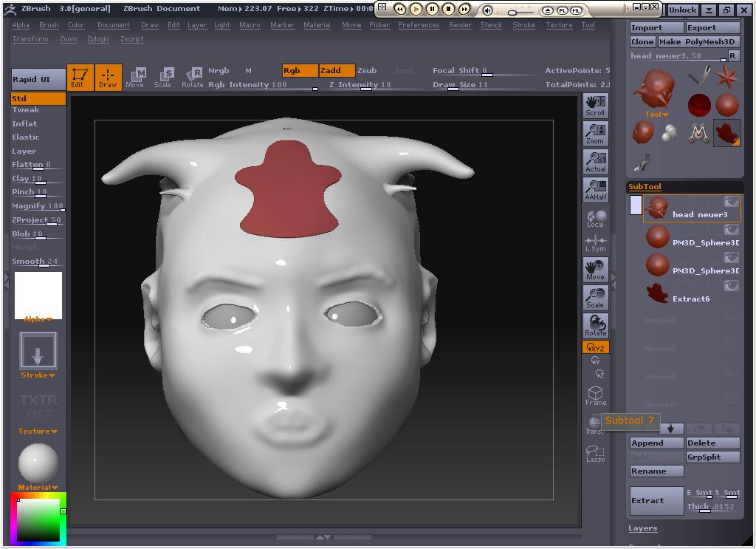Select the Draw mode icon

point(108,78)
